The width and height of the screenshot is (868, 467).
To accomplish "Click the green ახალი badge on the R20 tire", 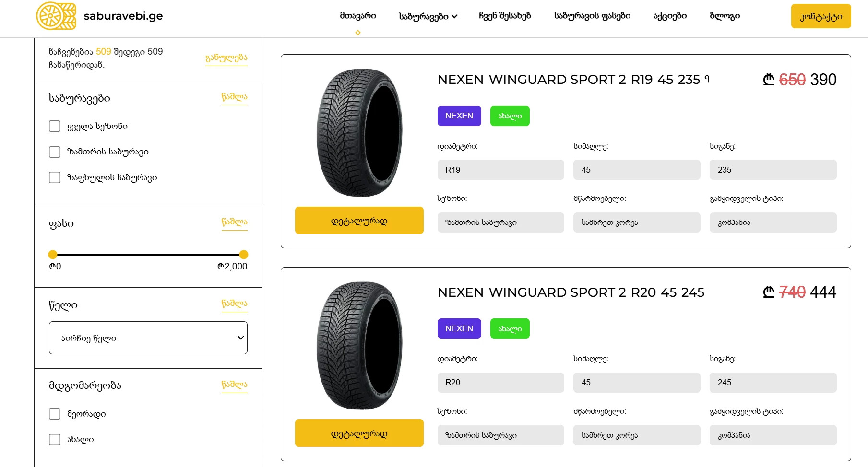I will coord(510,328).
